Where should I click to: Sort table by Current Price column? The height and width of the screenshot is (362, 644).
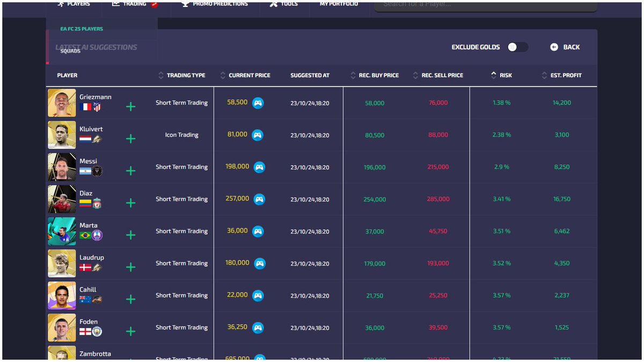(245, 76)
